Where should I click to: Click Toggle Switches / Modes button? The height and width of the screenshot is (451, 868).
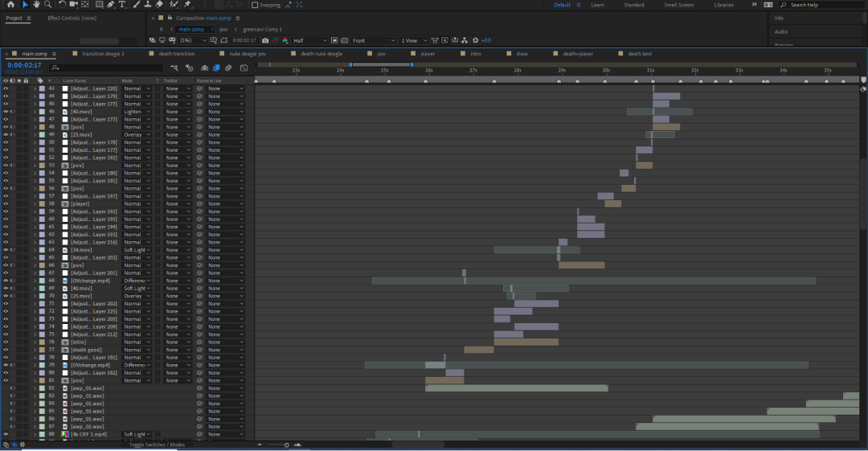pos(157,445)
